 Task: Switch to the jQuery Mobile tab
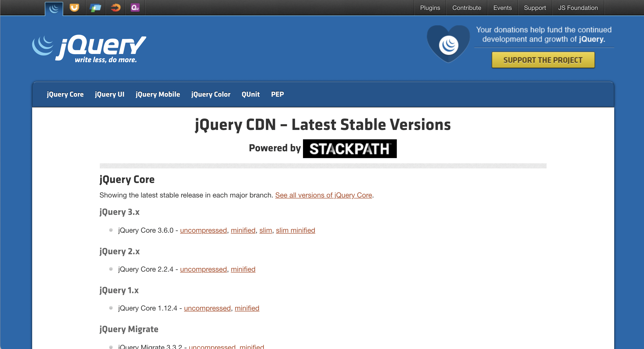pos(157,94)
